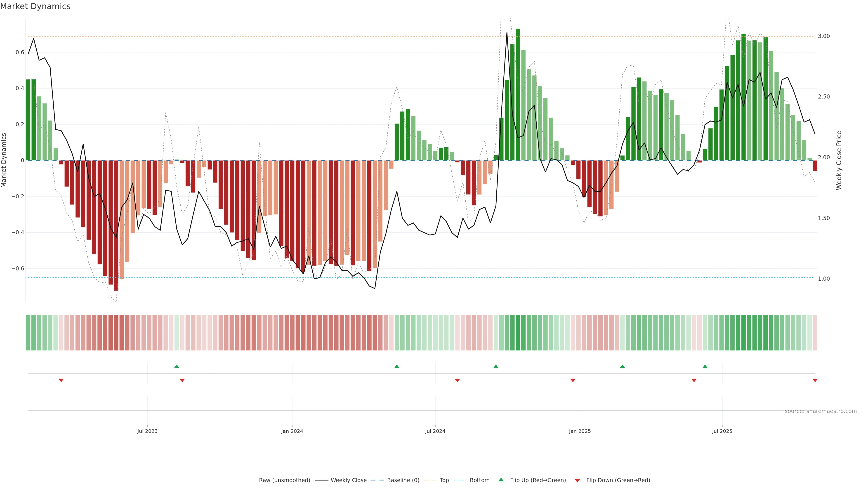
Task: Click the last pink cell in heatmap strip
Action: (x=815, y=333)
